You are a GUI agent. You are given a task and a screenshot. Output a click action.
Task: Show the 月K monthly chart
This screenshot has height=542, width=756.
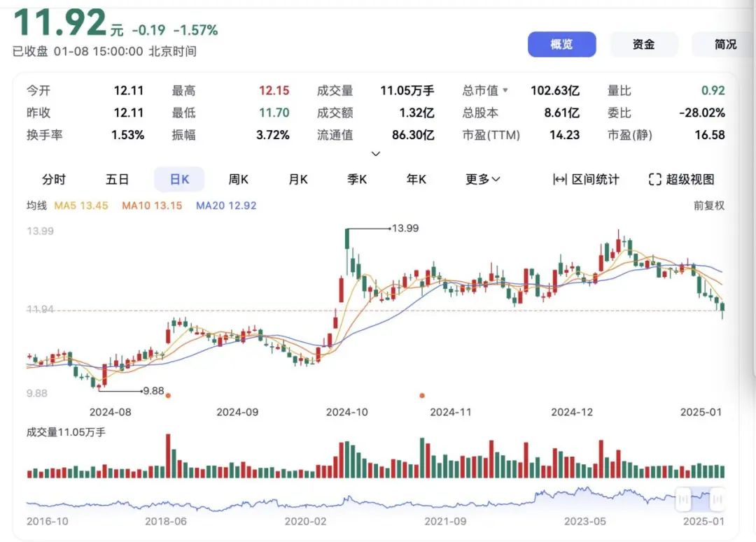pos(298,180)
